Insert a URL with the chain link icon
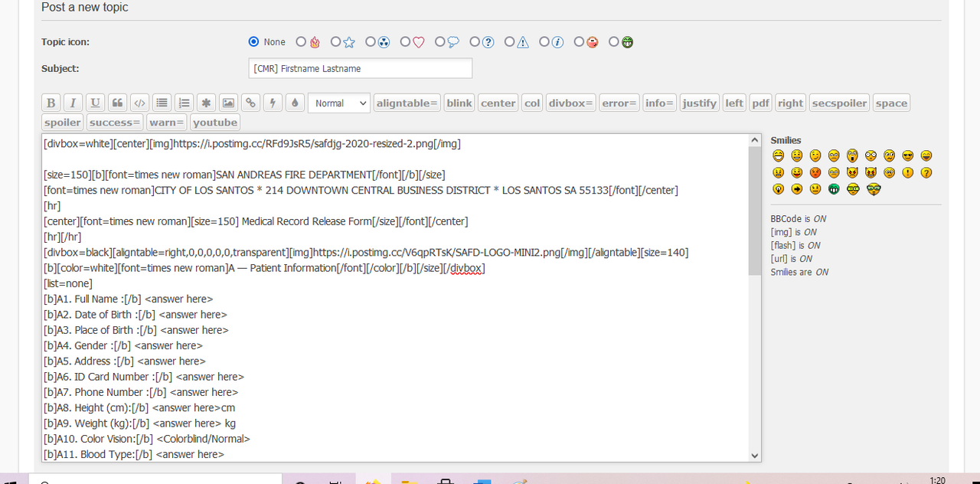Image resolution: width=980 pixels, height=484 pixels. (250, 103)
